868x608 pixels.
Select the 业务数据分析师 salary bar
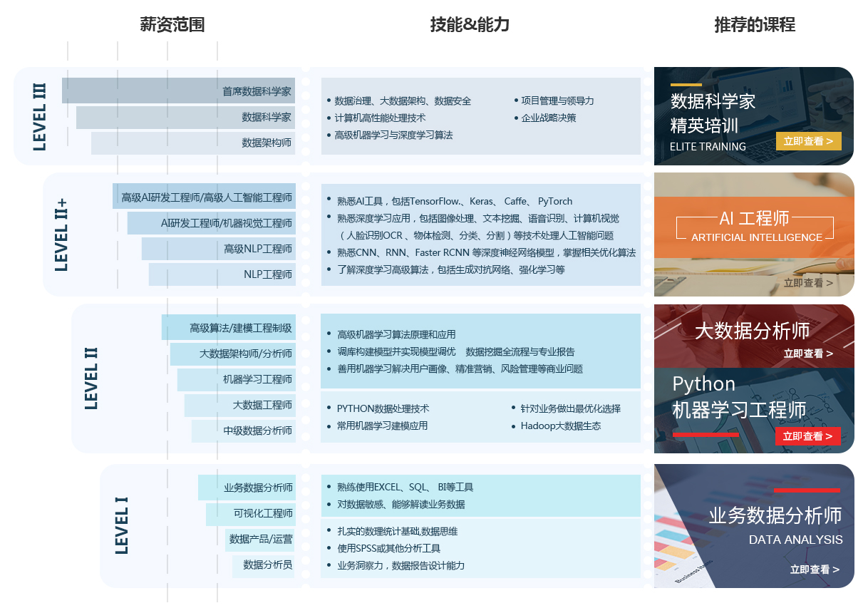coord(247,488)
